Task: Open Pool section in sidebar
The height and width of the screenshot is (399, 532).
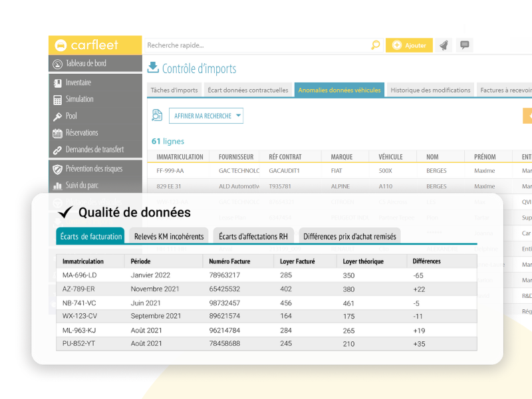Action: pyautogui.click(x=71, y=116)
